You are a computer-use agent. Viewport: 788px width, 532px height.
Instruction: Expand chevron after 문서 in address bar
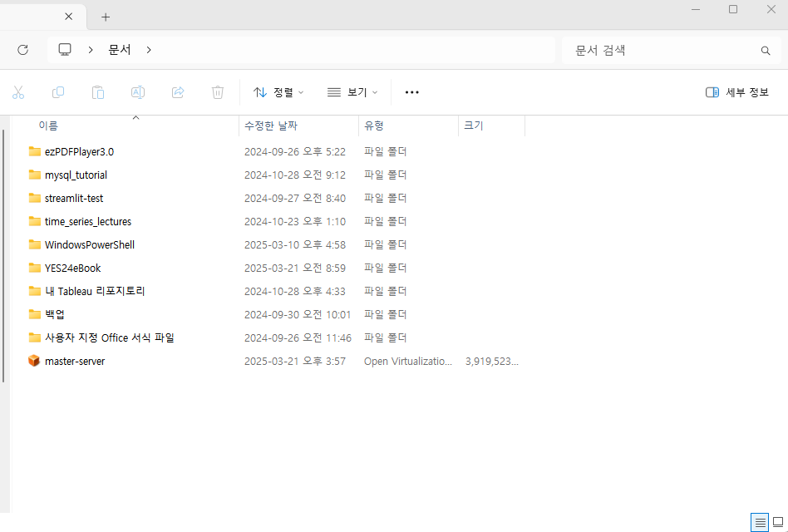pos(149,50)
